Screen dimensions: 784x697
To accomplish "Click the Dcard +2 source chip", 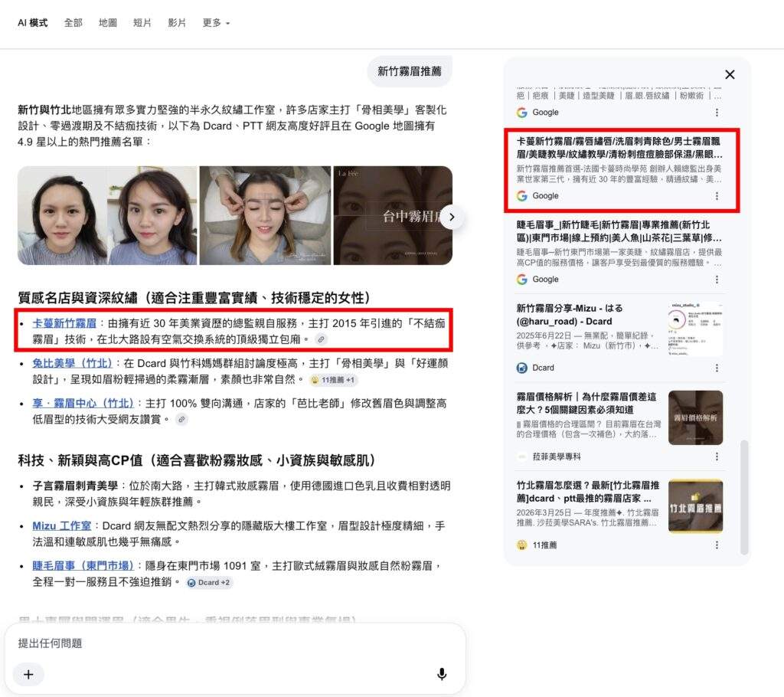I will pos(209,582).
